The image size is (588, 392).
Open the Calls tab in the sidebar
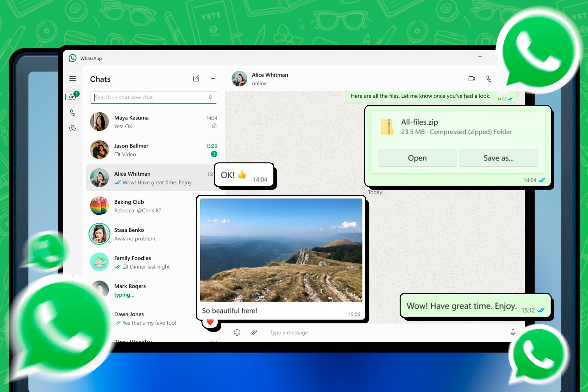(x=73, y=112)
